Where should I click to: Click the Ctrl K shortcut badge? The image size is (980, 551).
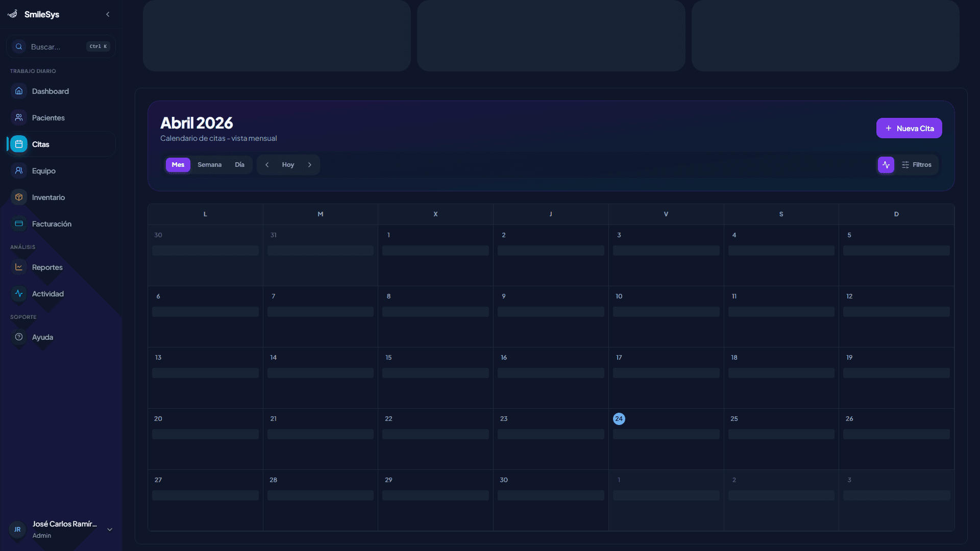(99, 46)
